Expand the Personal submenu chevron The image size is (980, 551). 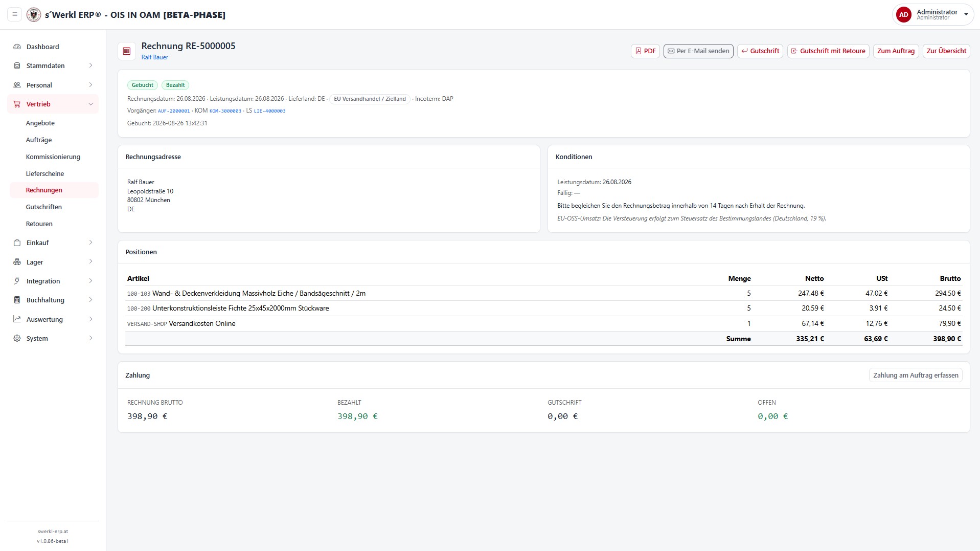coord(90,85)
